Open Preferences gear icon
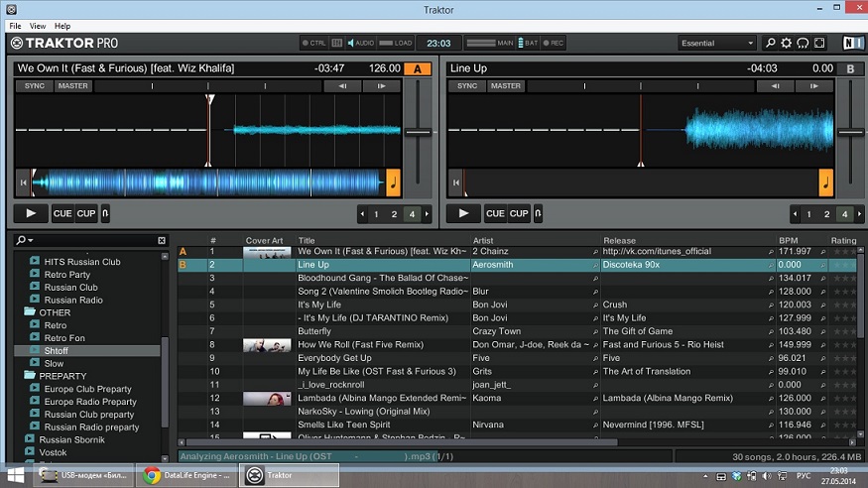Screen dimensions: 868x488 point(786,43)
